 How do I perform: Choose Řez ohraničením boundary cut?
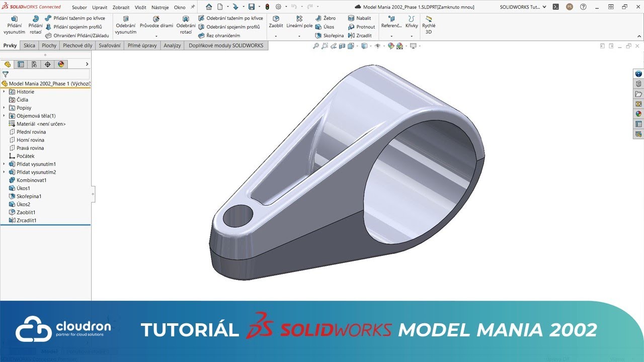[x=219, y=36]
